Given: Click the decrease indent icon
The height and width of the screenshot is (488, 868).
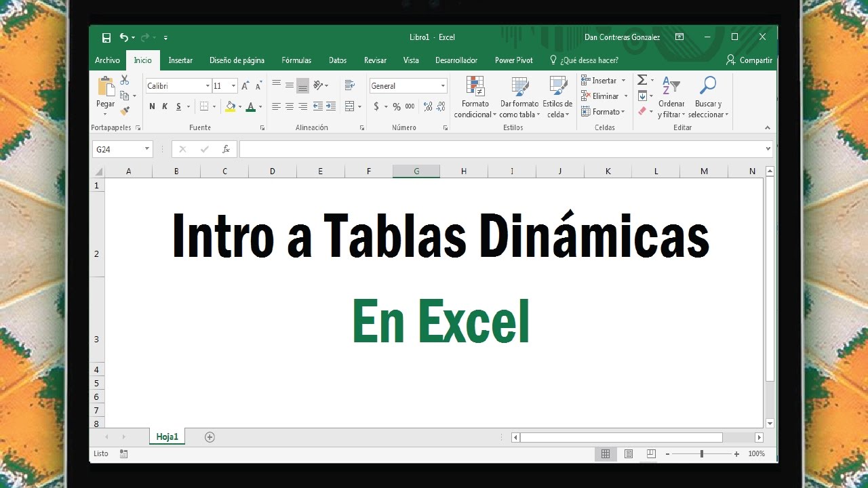Looking at the screenshot, I should tap(318, 106).
